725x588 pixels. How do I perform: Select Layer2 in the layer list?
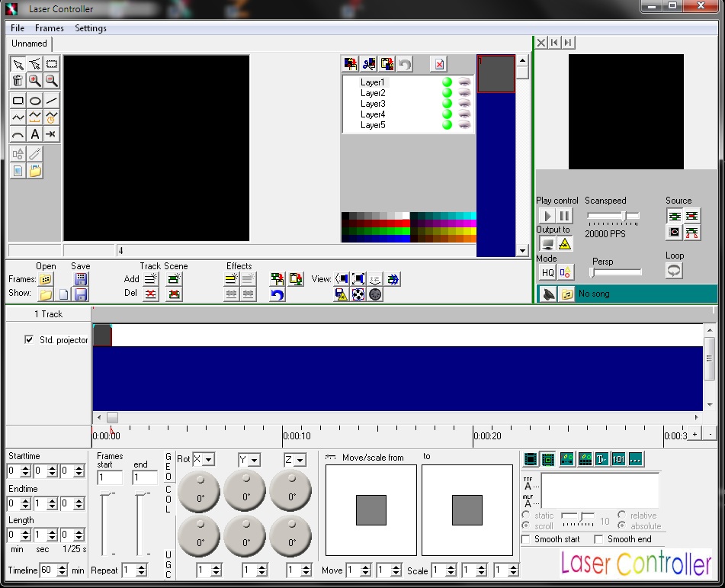tap(373, 93)
